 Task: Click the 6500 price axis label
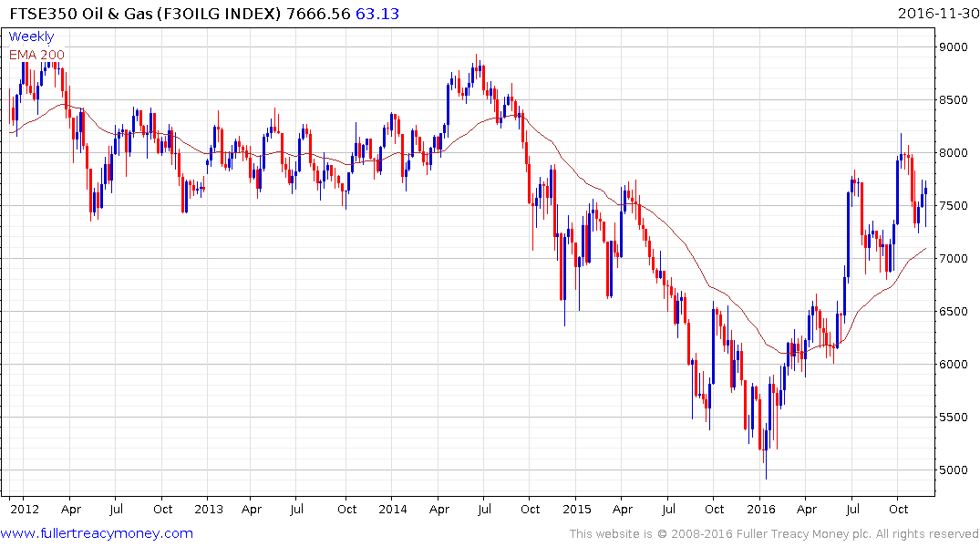coord(954,311)
